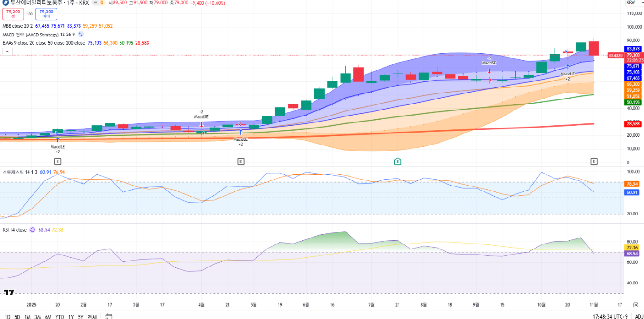Click the MacdSE -2 signal label near September
Screen dimensions: 644x319
(489, 61)
